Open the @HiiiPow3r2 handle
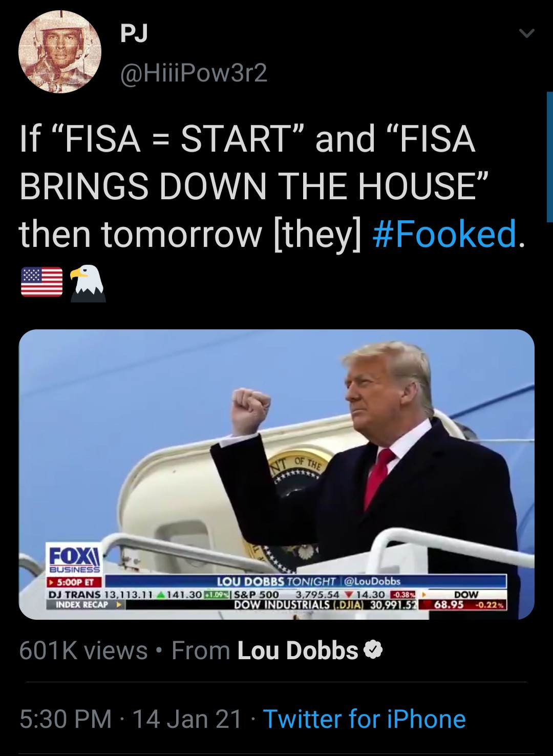Image resolution: width=553 pixels, height=756 pixels. [194, 73]
